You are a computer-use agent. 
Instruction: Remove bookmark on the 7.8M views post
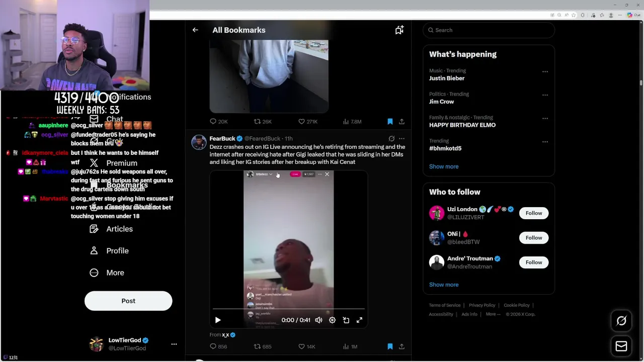coord(390,122)
